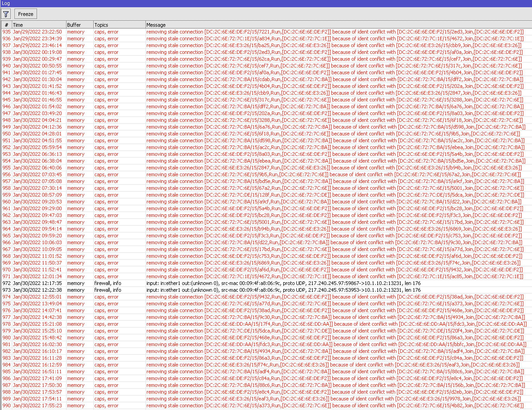
Task: Select entry with timestamp Jan/30/2022 12:01:34
Action: pyautogui.click(x=37, y=277)
